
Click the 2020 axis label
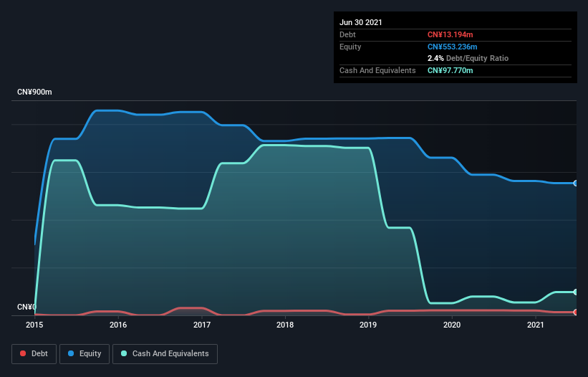tap(452, 325)
